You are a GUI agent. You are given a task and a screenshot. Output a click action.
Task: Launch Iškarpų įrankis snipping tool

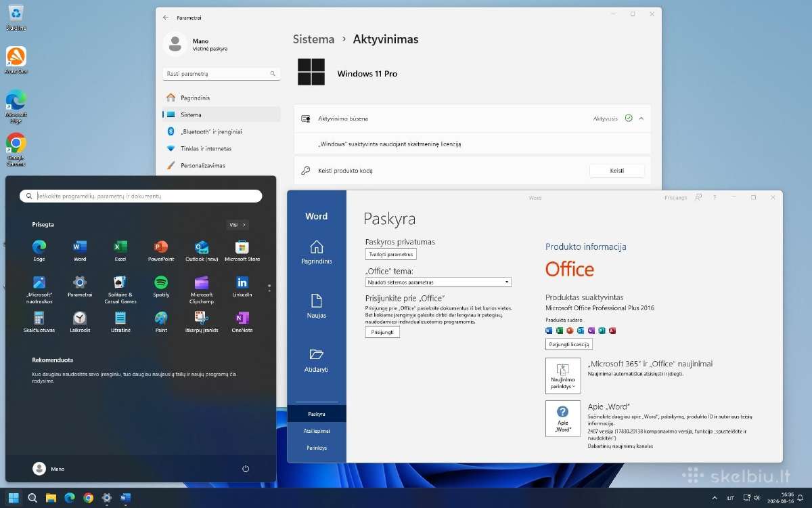coord(202,322)
